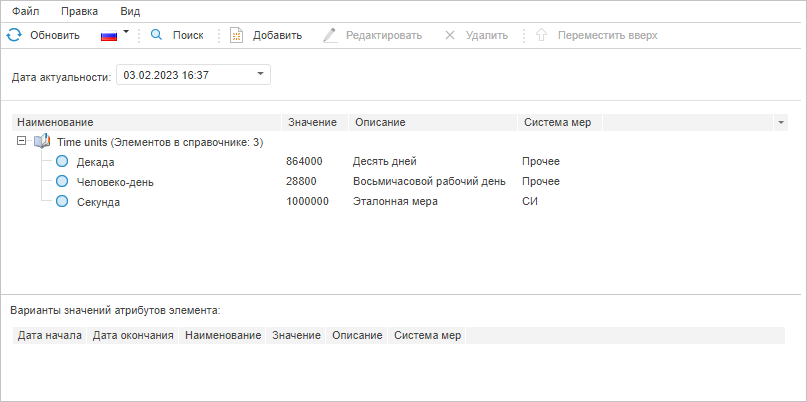This screenshot has height=402, width=807.
Task: Click the Delete (Удалить) cross icon
Action: pos(450,35)
